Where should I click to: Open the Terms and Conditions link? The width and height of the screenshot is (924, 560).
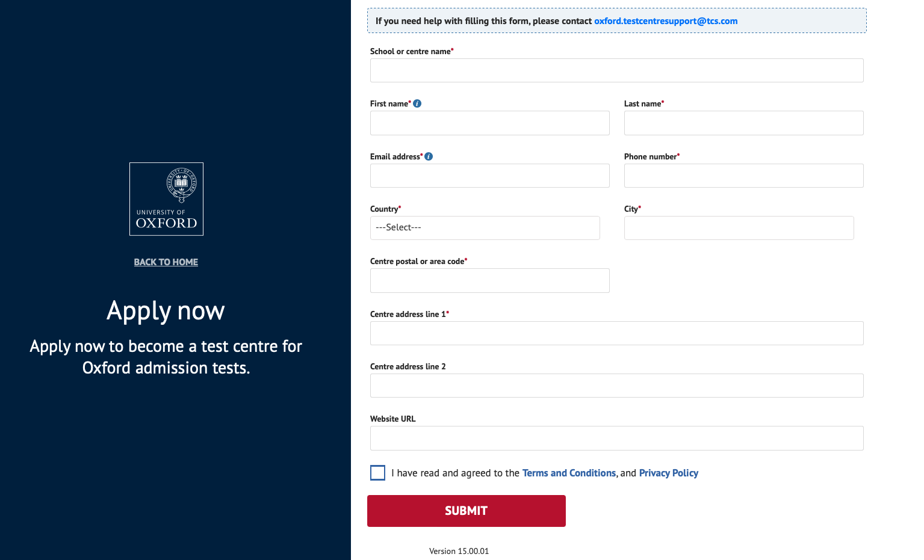tap(569, 473)
